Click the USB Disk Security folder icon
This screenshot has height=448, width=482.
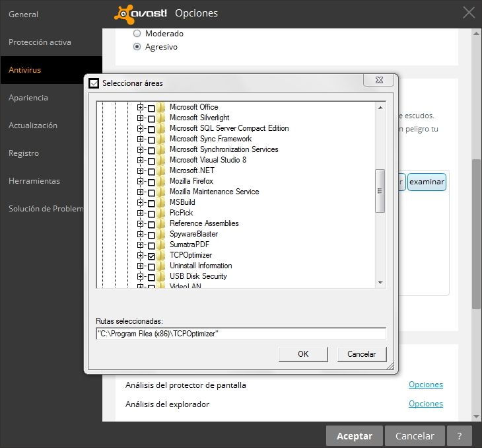point(160,276)
